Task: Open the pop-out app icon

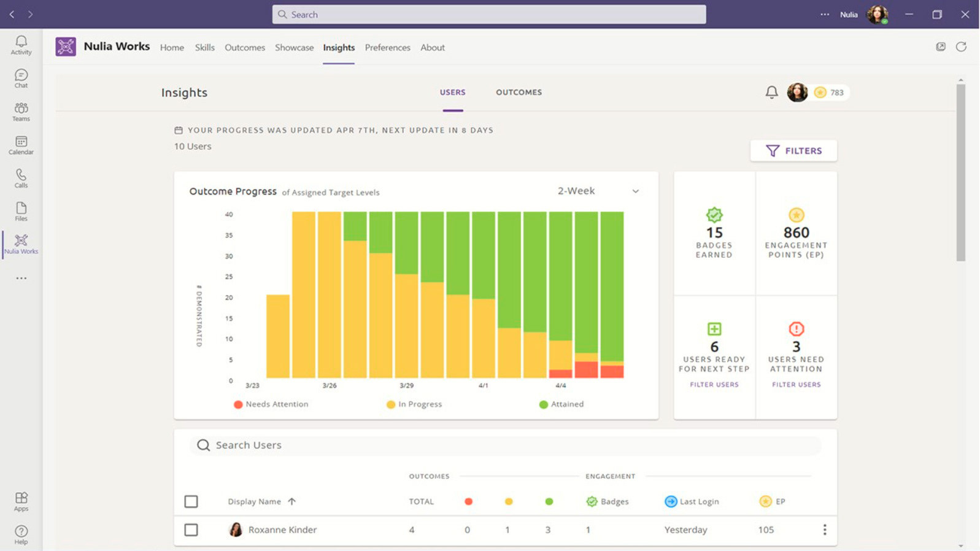Action: tap(941, 47)
